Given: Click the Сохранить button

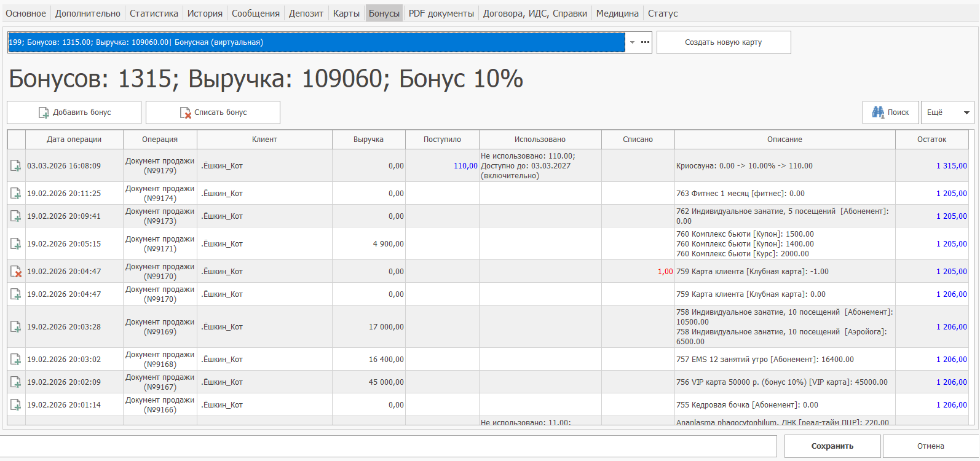Looking at the screenshot, I should pos(832,446).
